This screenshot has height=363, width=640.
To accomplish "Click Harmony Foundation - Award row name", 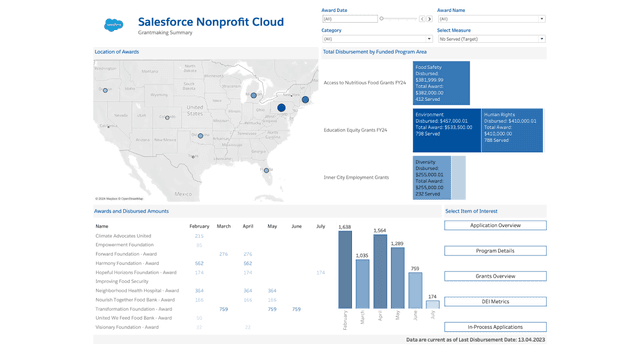I will coord(127,263).
